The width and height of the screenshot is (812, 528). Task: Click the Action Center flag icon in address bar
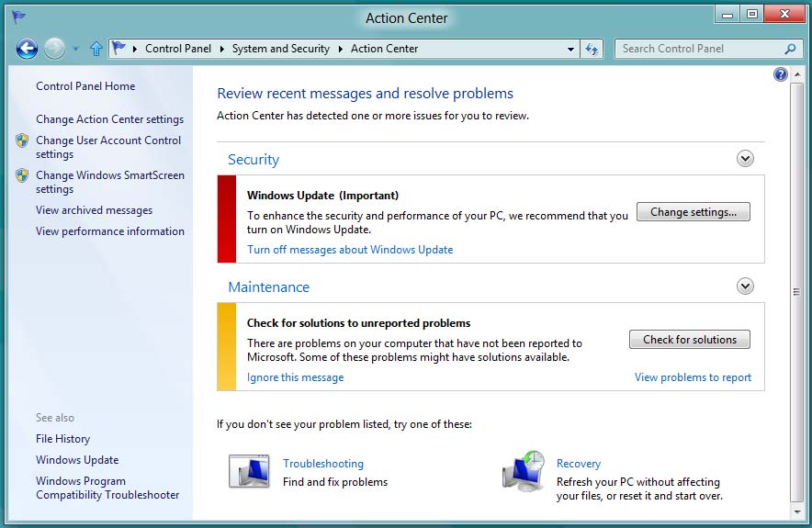[119, 49]
